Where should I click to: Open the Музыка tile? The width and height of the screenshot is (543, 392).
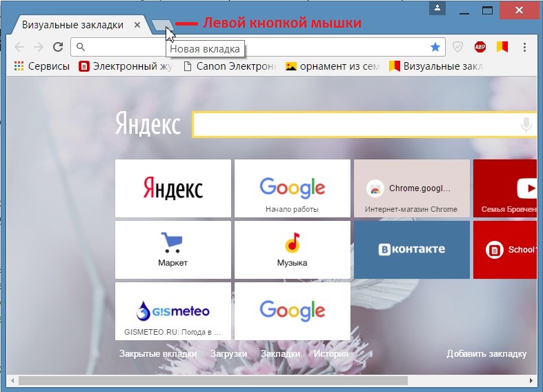293,250
